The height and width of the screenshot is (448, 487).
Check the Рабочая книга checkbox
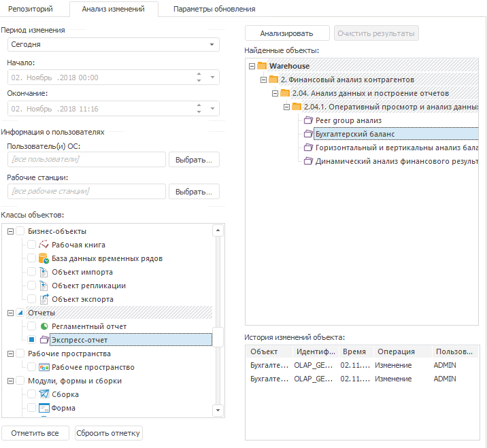click(x=31, y=245)
